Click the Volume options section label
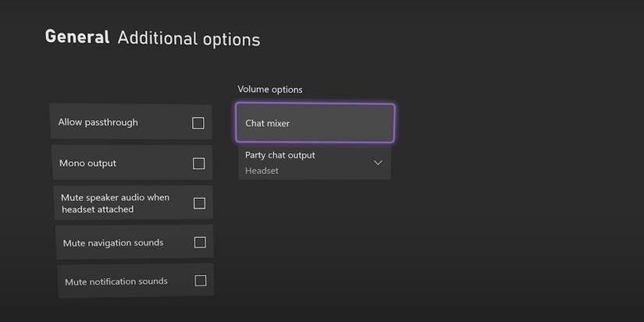644x322 pixels. pyautogui.click(x=270, y=90)
